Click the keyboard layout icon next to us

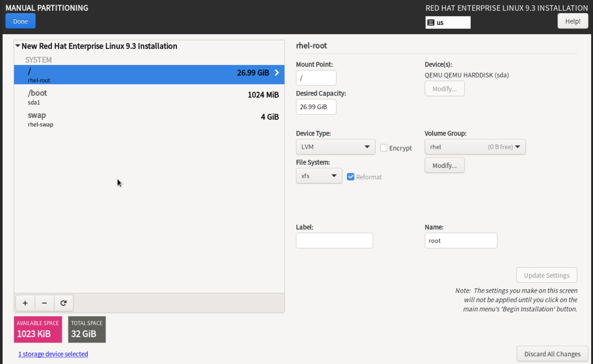pos(431,23)
